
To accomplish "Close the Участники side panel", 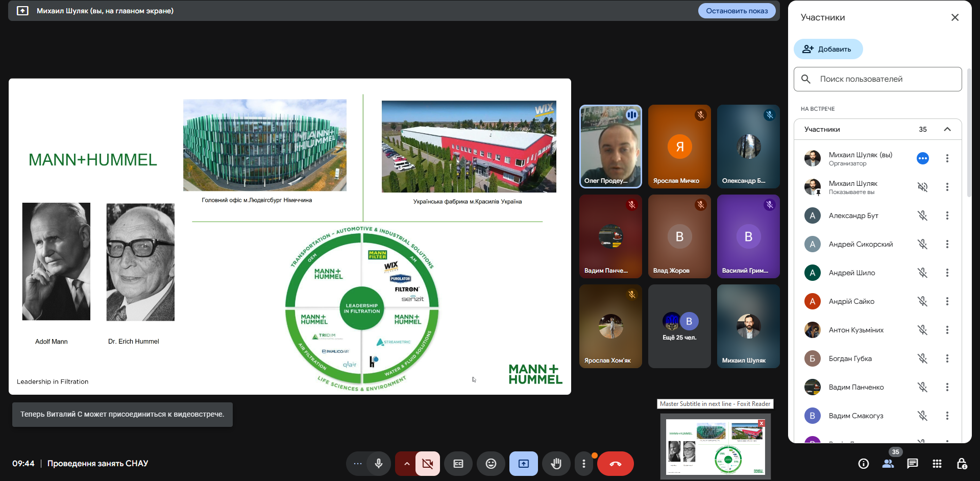I will tap(955, 17).
